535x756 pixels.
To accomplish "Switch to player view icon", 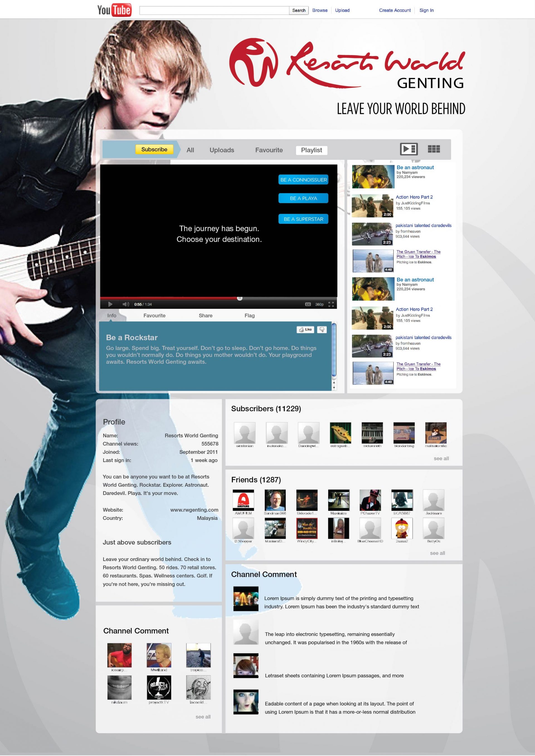I will [408, 149].
